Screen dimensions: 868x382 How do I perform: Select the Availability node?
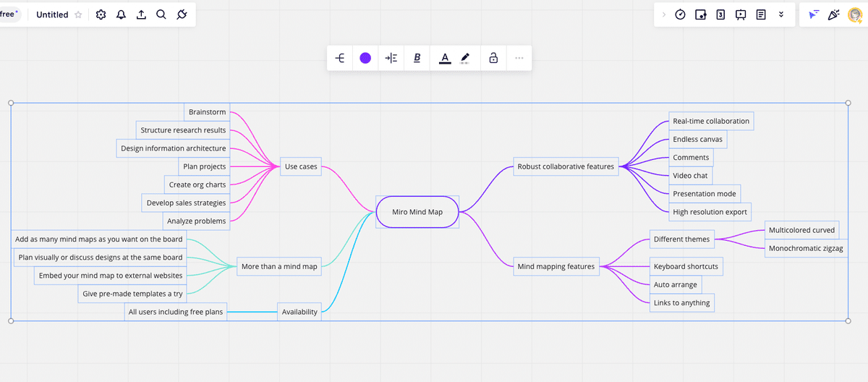tap(299, 312)
